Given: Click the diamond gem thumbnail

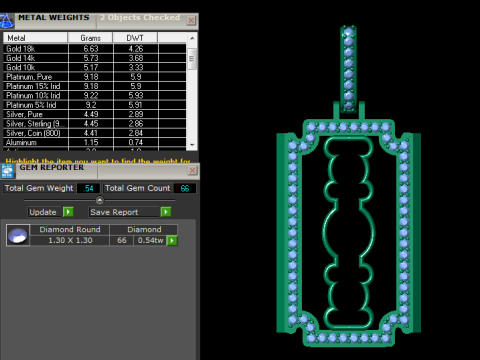Looking at the screenshot, I should click(x=18, y=235).
